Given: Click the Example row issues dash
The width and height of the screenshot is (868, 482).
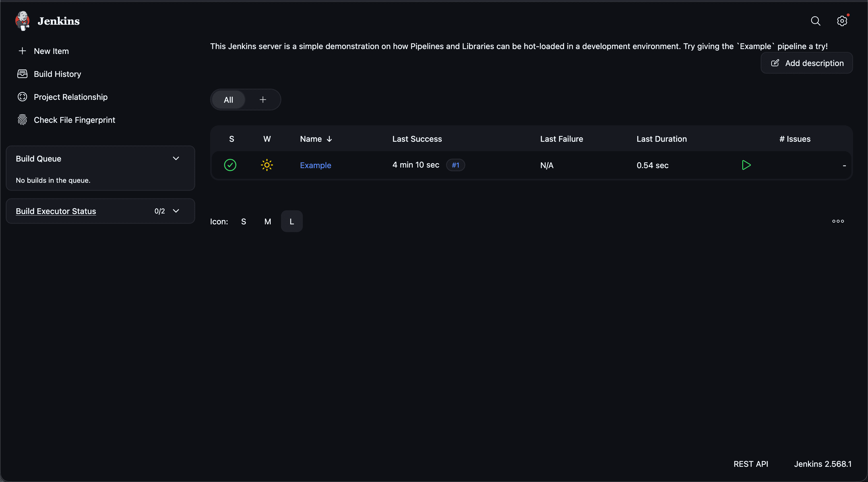Looking at the screenshot, I should tap(844, 165).
